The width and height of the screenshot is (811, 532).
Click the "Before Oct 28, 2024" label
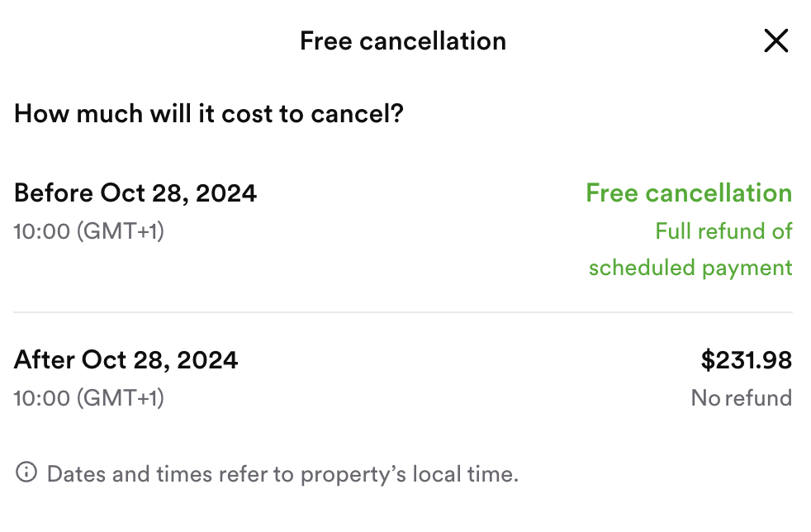tap(135, 193)
